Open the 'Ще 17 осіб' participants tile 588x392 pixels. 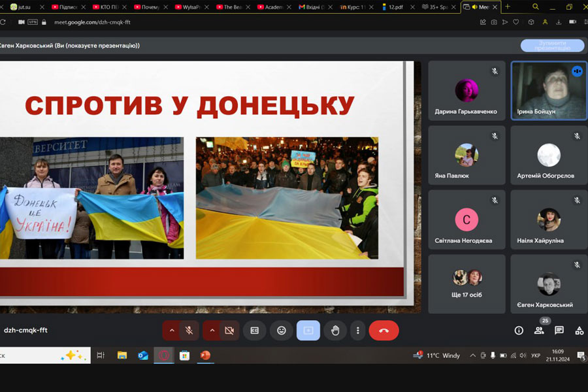click(466, 284)
